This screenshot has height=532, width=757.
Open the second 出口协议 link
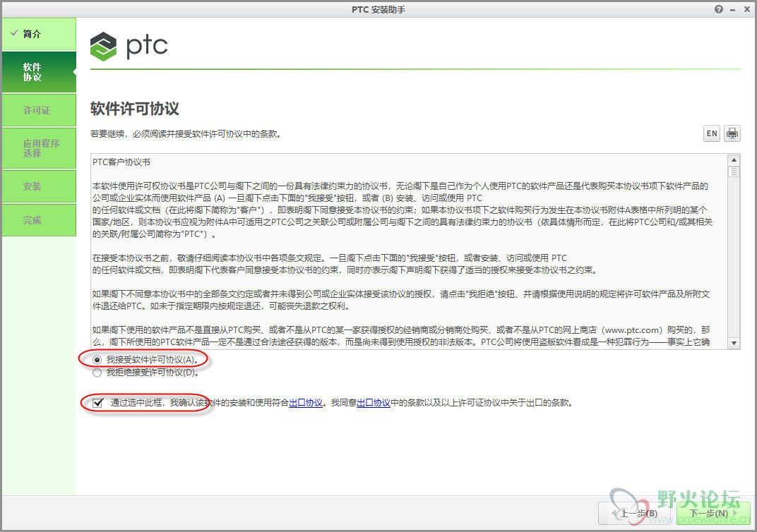[x=373, y=403]
